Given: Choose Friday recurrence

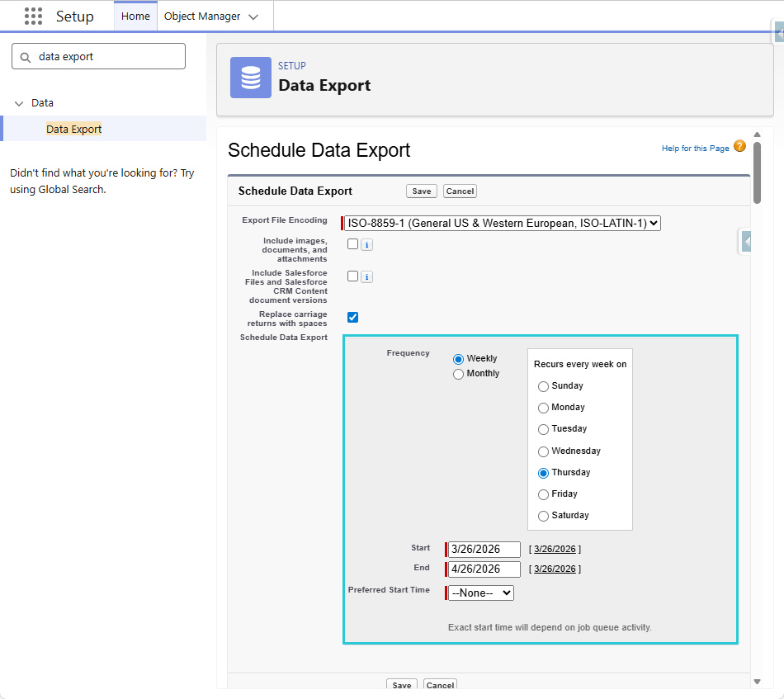Looking at the screenshot, I should tap(543, 494).
